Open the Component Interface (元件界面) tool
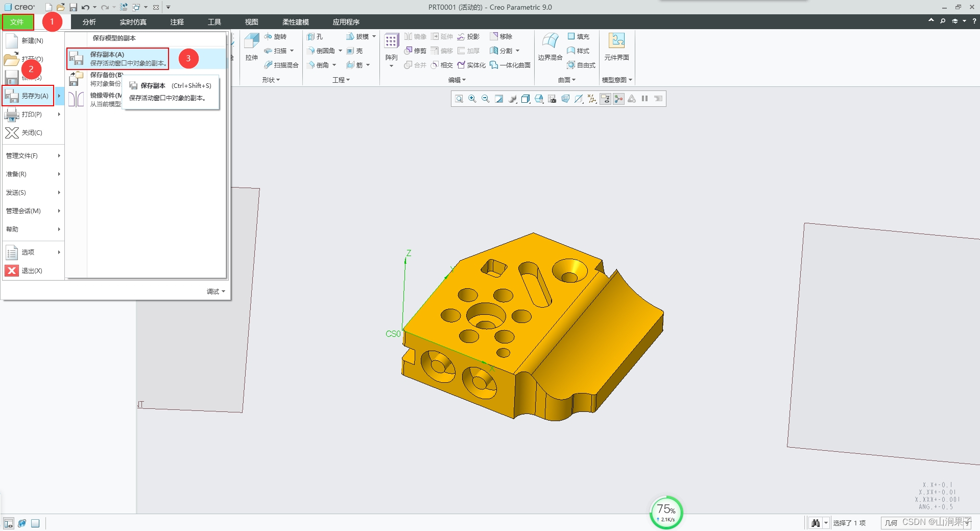 tap(616, 42)
